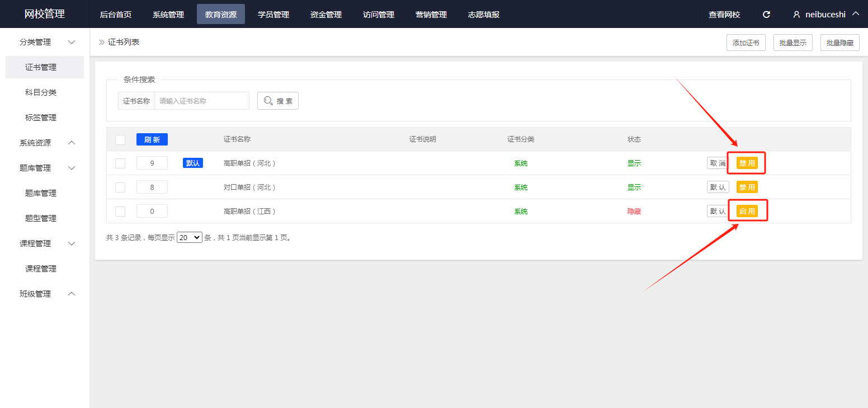Collapse the 分类管理 sidebar section
Viewport: 868px width, 408px height.
coord(72,42)
